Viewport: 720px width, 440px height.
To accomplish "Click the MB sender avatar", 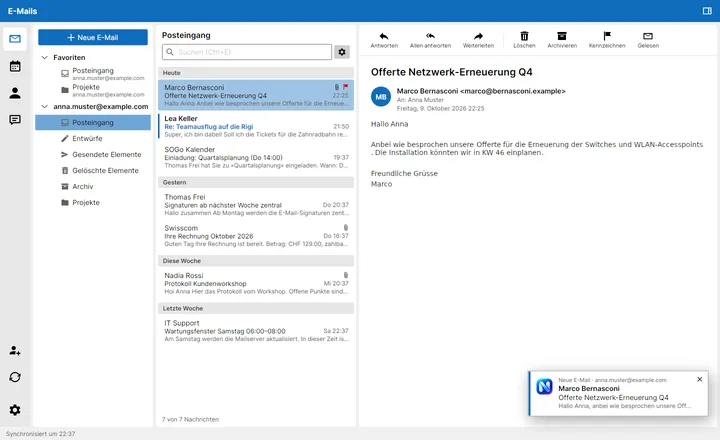I will point(381,97).
